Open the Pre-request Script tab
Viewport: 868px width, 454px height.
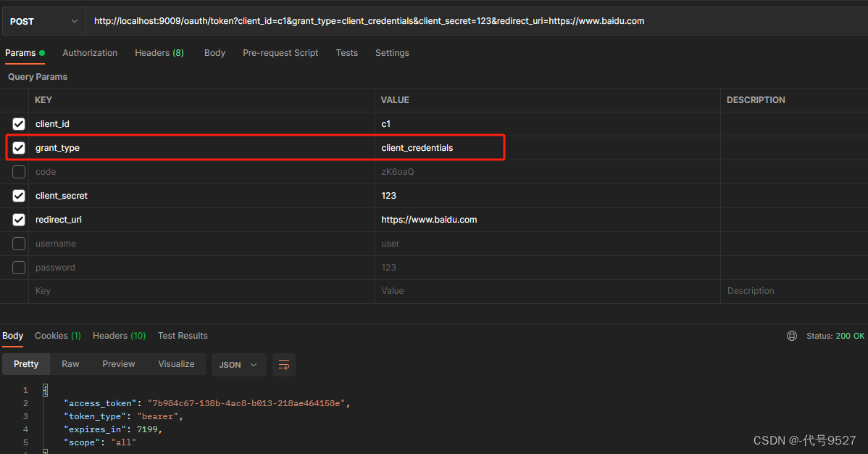click(x=280, y=53)
